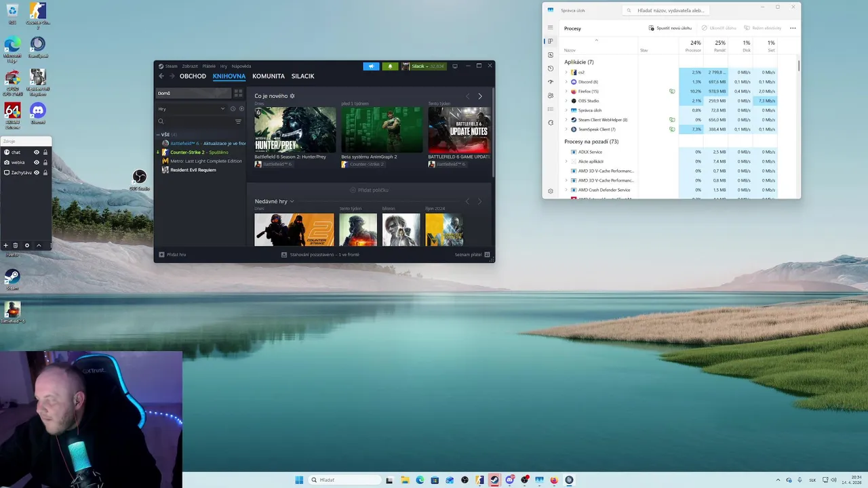Toggle visibility of webka source

click(37, 163)
